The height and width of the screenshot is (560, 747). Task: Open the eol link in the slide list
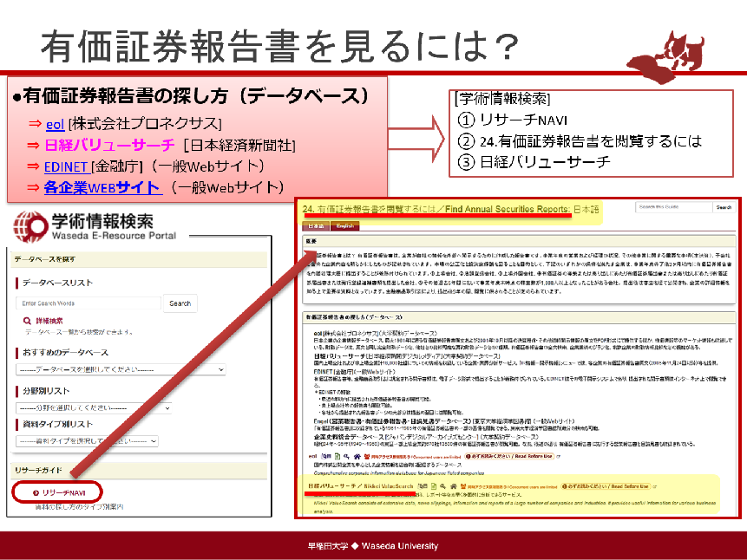(55, 124)
